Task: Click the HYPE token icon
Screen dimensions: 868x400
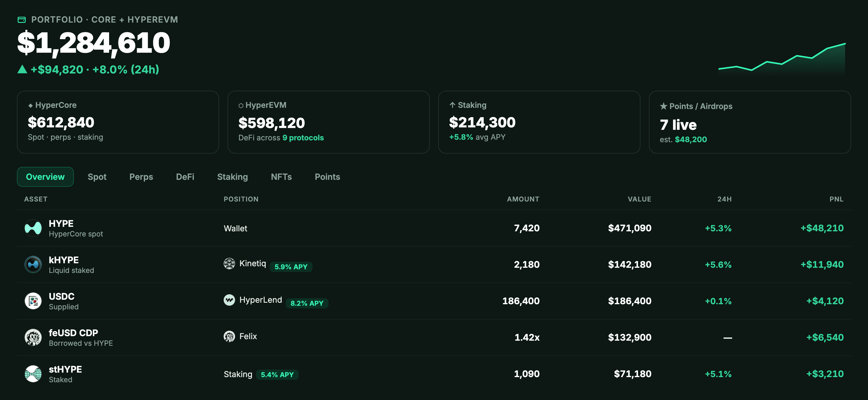Action: coord(33,228)
